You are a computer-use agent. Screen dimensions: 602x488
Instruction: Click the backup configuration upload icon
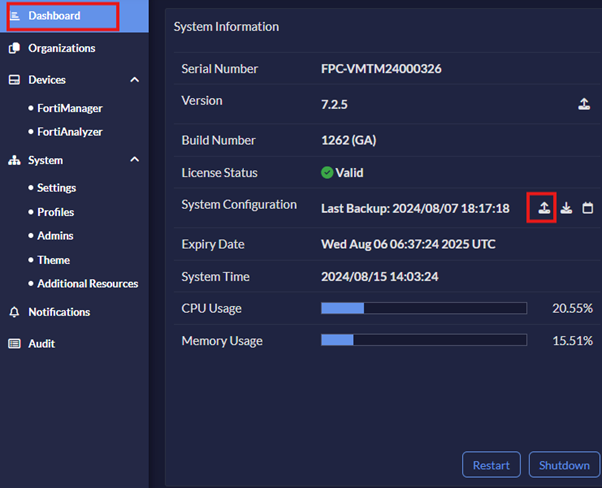[543, 208]
